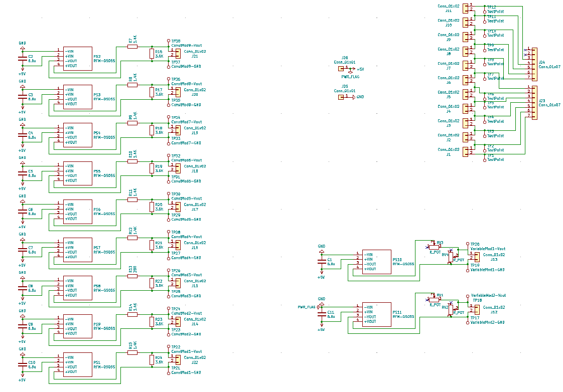Select the J11 Conn_01x02 connector symbol
Viewport: 563px width, 392px height.
(x=465, y=8)
